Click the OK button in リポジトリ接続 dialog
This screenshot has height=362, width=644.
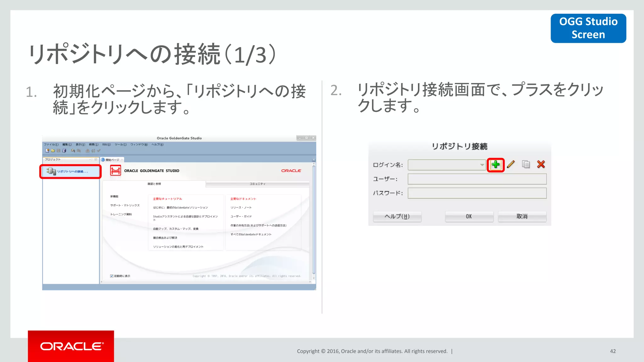[469, 216]
